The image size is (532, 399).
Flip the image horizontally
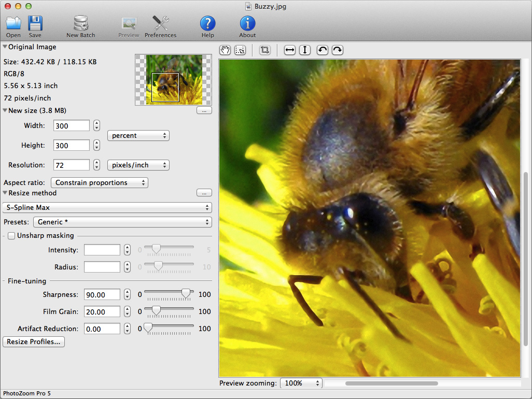pyautogui.click(x=290, y=50)
